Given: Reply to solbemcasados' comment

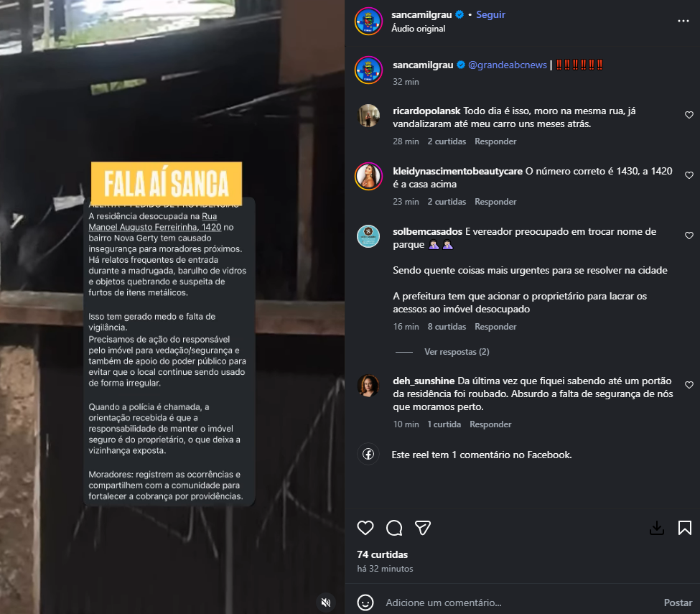Looking at the screenshot, I should pos(495,327).
